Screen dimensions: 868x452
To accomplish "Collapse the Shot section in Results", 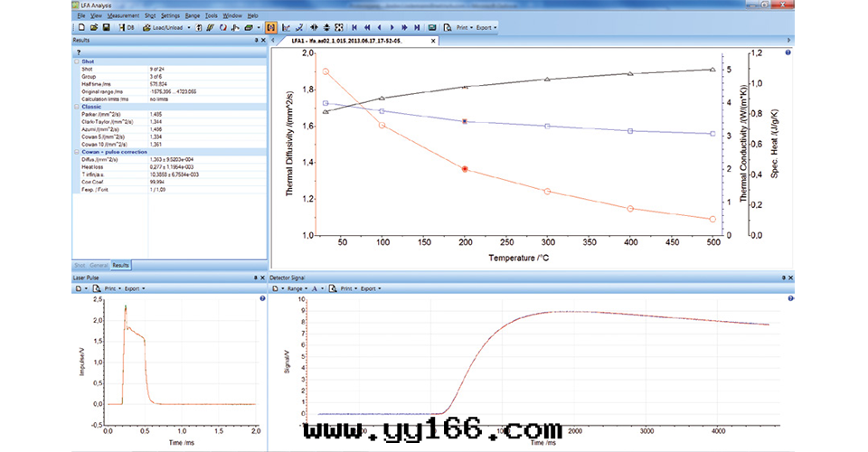I will tap(76, 61).
